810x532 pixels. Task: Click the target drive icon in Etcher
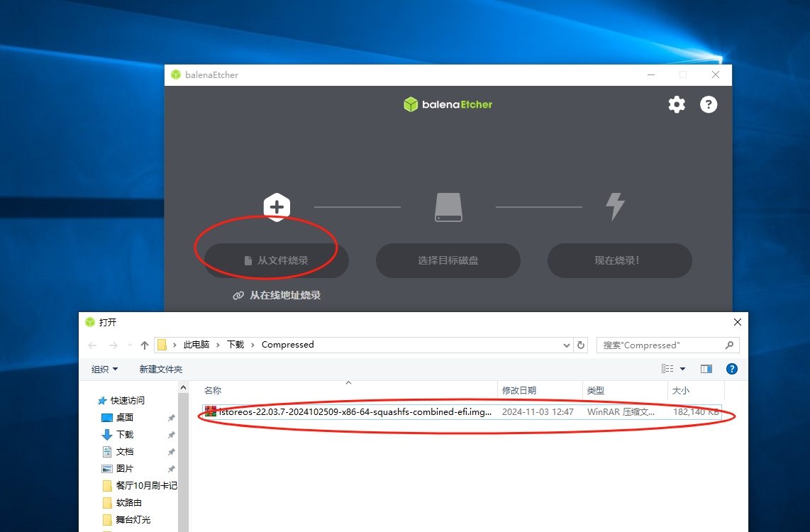pyautogui.click(x=448, y=207)
